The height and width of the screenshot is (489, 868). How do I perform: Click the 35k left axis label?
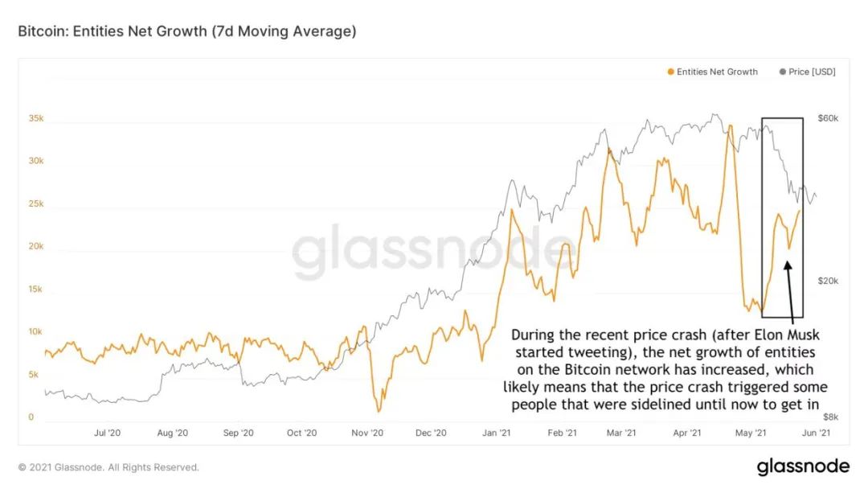[36, 118]
